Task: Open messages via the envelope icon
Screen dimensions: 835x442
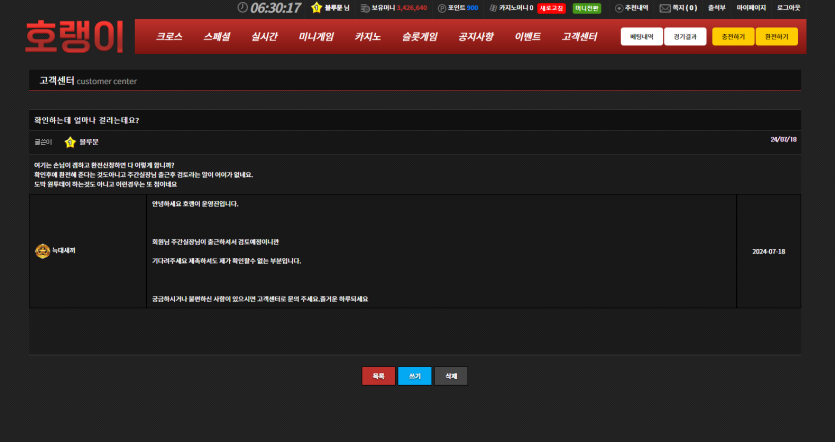Action: pyautogui.click(x=665, y=8)
